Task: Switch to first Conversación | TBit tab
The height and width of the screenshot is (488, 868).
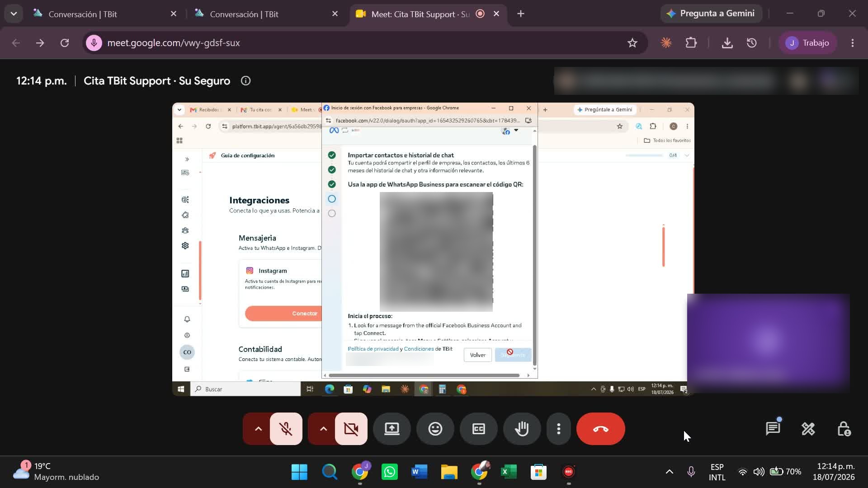Action: click(105, 14)
